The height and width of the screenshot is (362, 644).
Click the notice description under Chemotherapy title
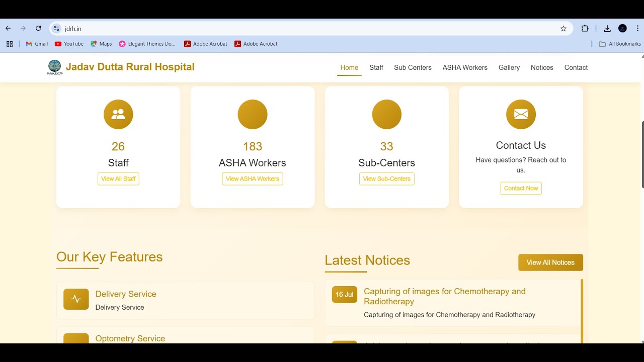(449, 315)
